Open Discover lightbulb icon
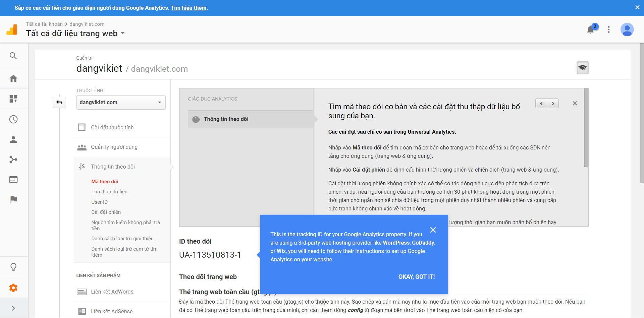This screenshot has height=318, width=644. point(13,267)
